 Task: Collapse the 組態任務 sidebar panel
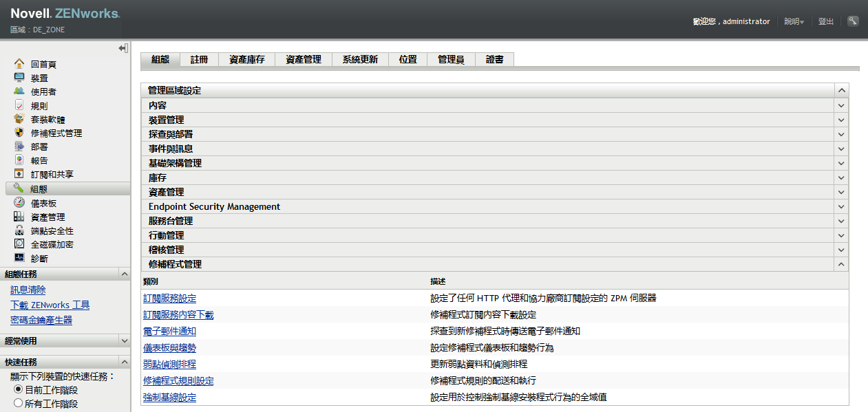point(124,274)
